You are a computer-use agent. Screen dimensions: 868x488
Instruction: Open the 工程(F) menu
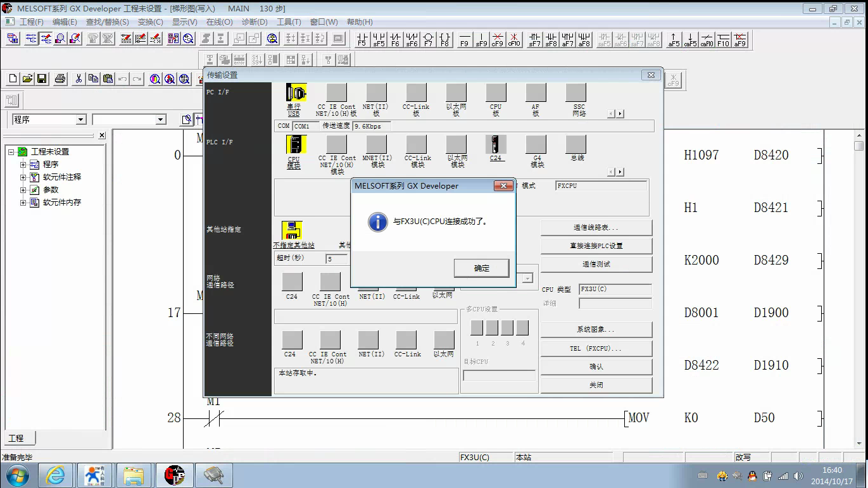coord(31,22)
